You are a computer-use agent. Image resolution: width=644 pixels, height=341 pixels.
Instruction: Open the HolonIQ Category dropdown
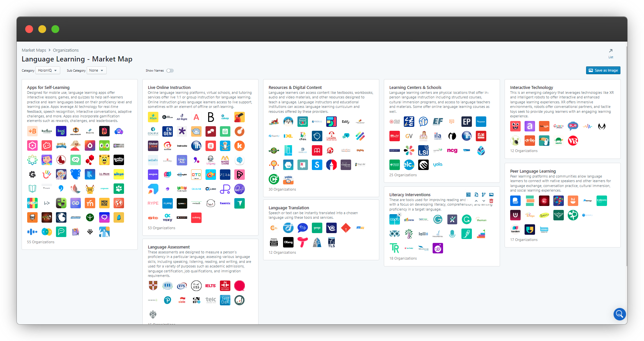click(48, 71)
